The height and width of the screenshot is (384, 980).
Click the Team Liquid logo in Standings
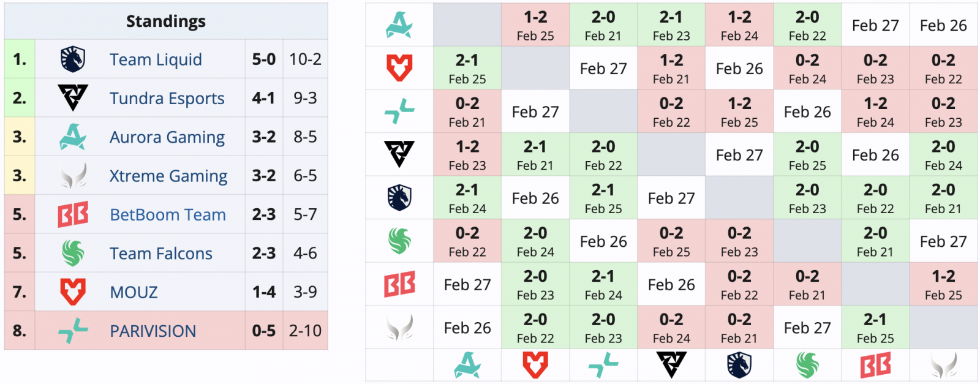(x=73, y=59)
